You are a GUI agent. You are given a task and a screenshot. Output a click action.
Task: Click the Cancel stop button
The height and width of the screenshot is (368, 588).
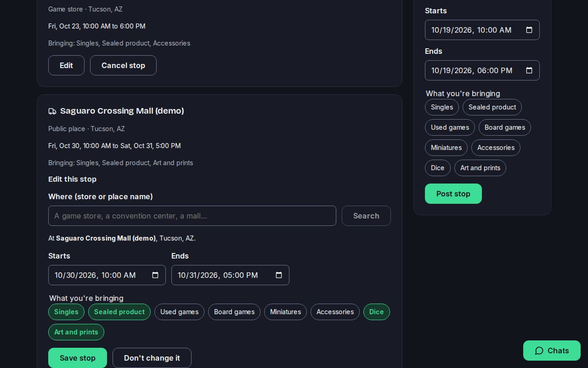pos(123,65)
